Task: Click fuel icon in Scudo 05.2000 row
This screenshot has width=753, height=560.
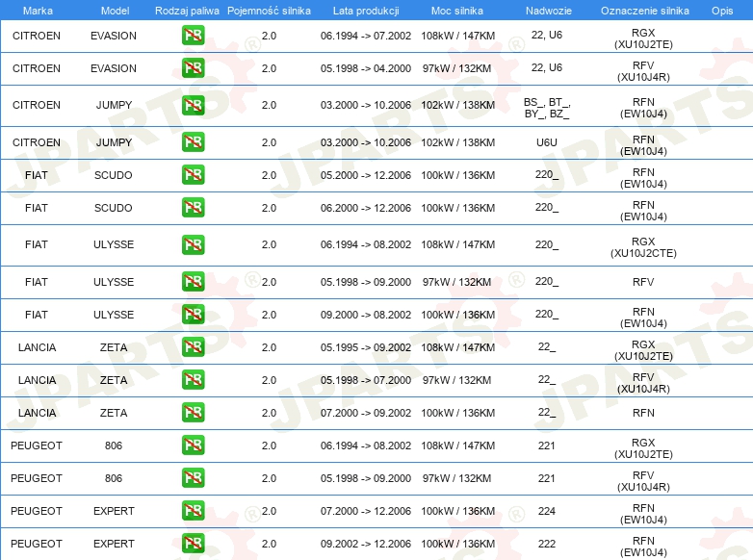Action: coord(193,175)
